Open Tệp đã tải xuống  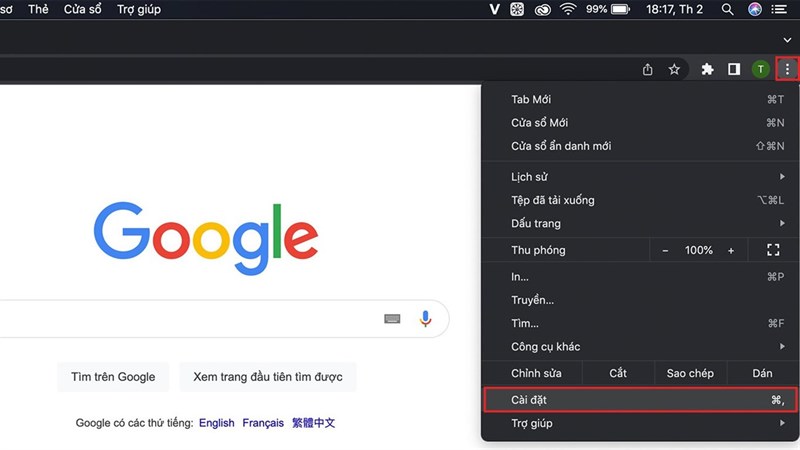click(x=640, y=200)
